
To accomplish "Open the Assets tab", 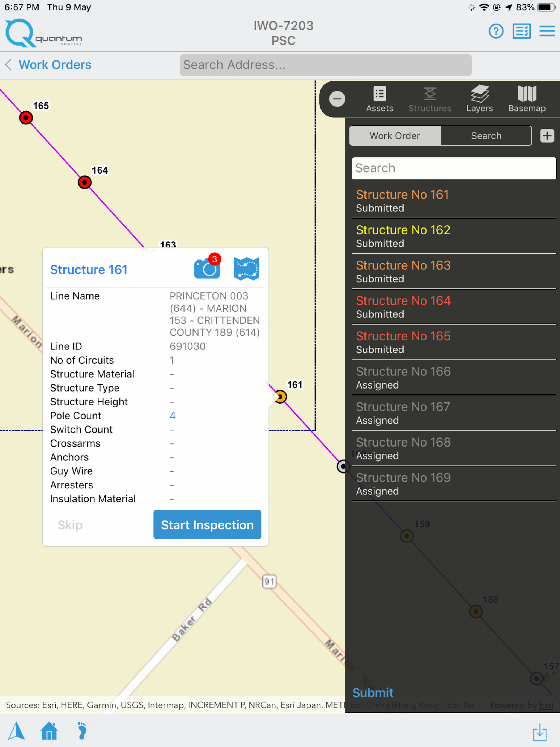I will 380,99.
